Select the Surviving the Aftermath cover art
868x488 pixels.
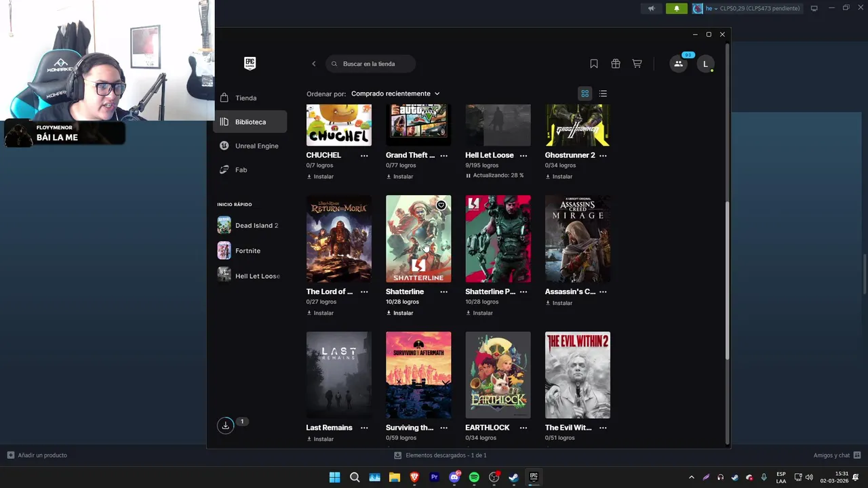point(418,375)
